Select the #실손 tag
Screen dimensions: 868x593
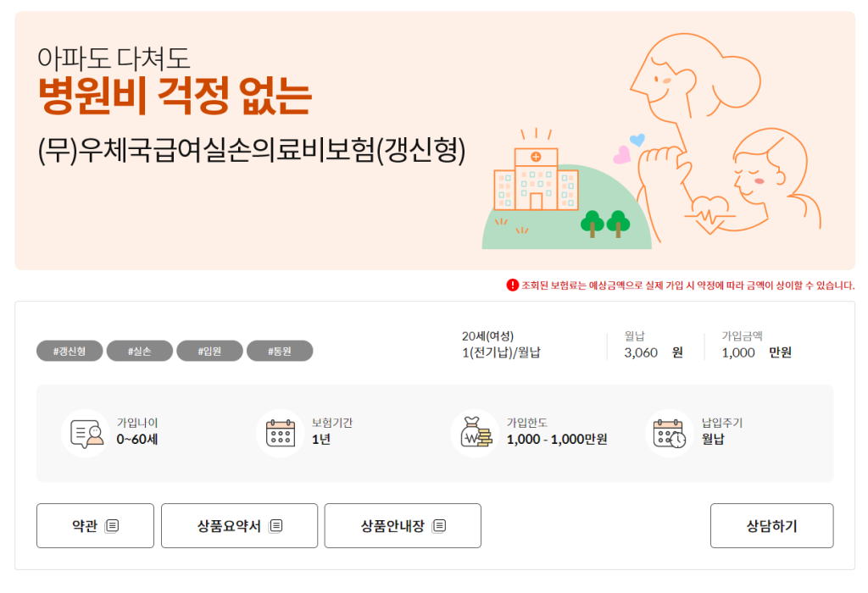(139, 350)
